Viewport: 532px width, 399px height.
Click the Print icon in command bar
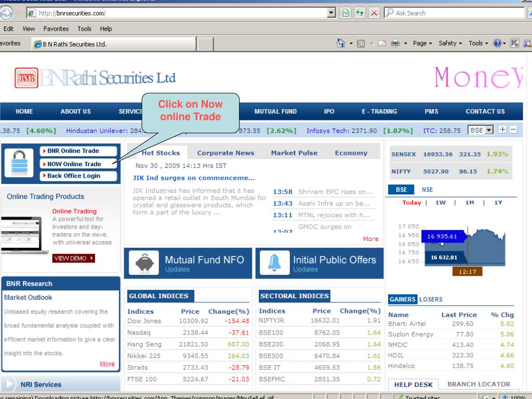pos(395,43)
